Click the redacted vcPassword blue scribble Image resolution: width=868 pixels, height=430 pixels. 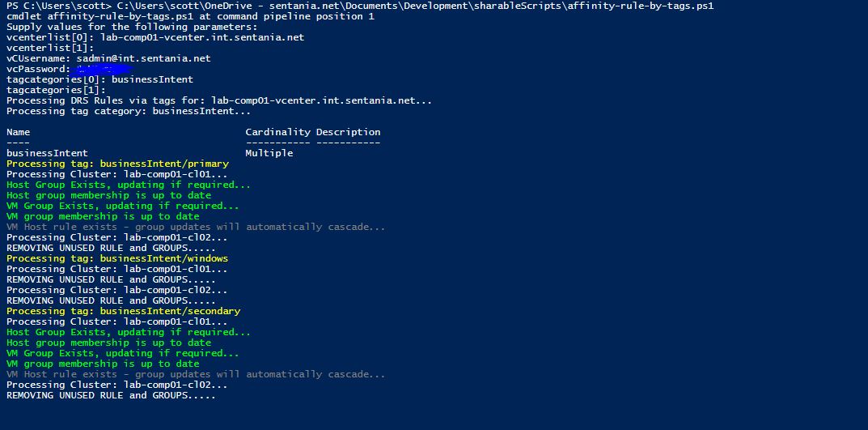101,70
